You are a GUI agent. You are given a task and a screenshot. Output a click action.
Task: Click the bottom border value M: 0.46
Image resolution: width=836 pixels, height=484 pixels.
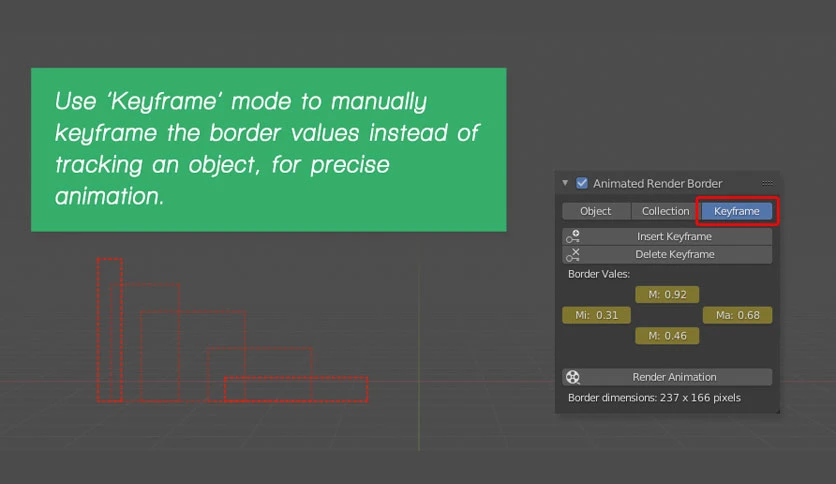click(x=667, y=336)
